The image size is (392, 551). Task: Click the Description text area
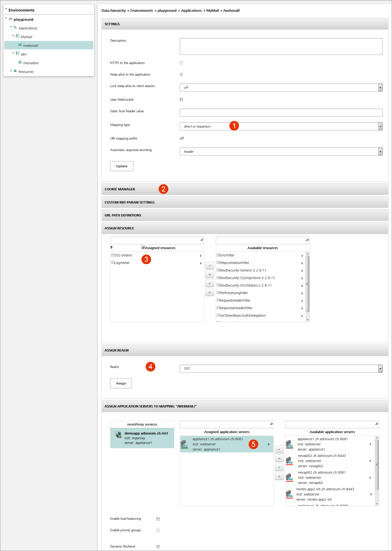281,46
